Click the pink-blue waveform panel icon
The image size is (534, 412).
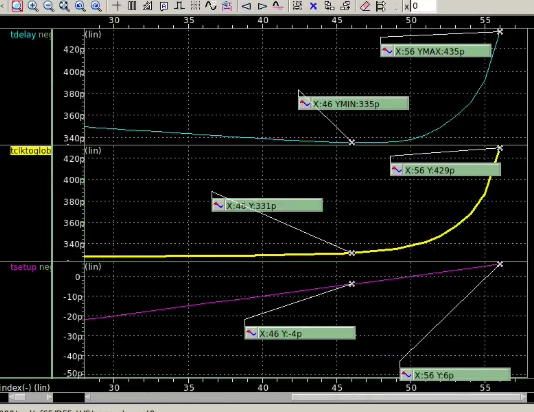[x=227, y=6]
